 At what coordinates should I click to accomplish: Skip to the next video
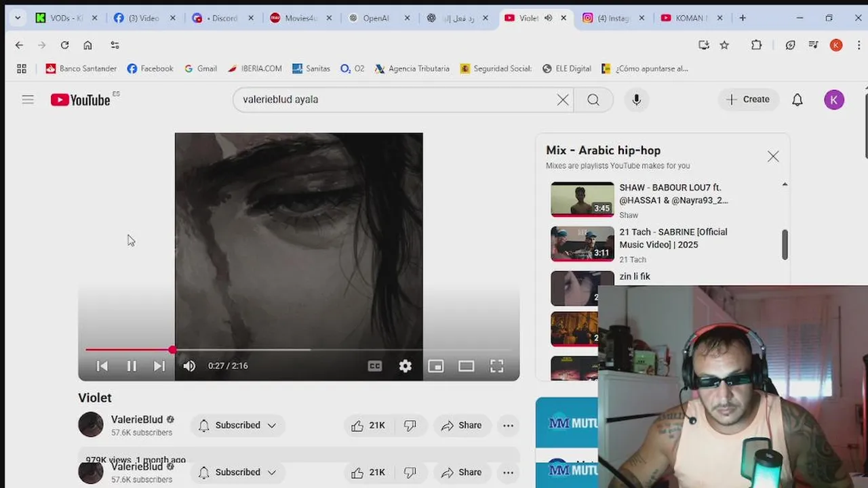(x=159, y=366)
